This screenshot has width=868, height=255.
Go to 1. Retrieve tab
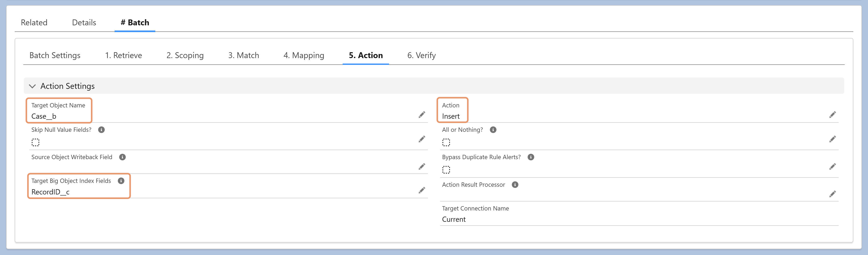123,55
